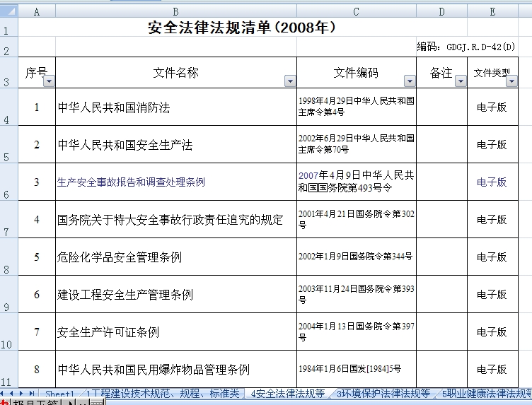Open the 生产安全事故报告和调查处理条例 link
The height and width of the screenshot is (405, 532).
[131, 182]
